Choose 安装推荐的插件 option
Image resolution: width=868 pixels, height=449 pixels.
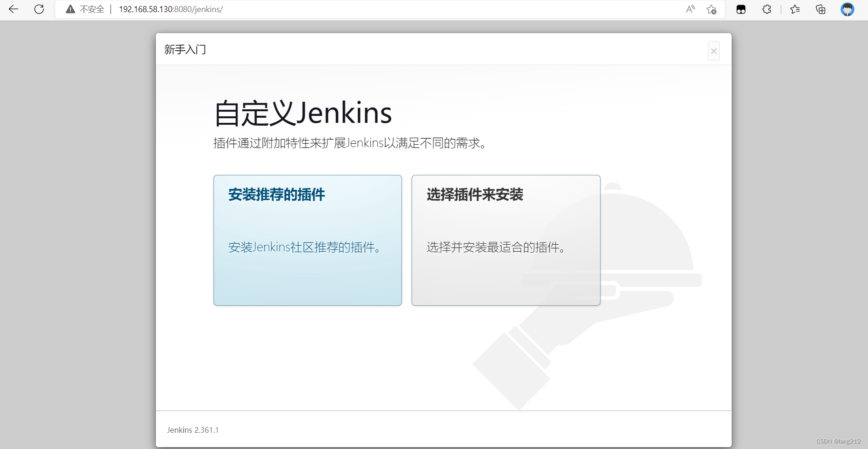[307, 240]
